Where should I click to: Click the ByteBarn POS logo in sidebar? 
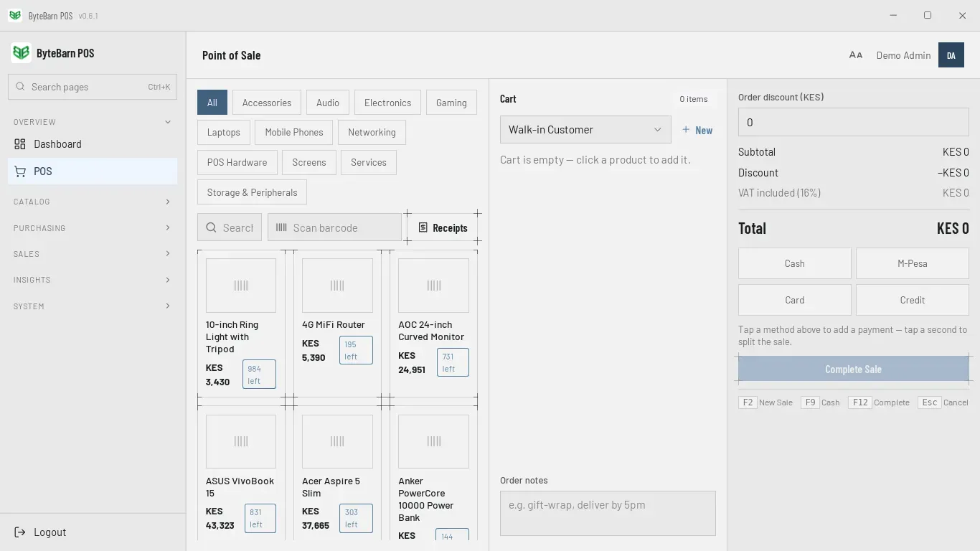[x=22, y=53]
